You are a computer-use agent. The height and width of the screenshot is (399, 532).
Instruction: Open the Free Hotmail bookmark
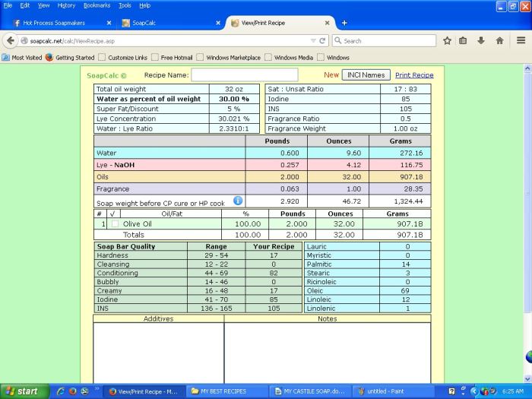tap(172, 57)
